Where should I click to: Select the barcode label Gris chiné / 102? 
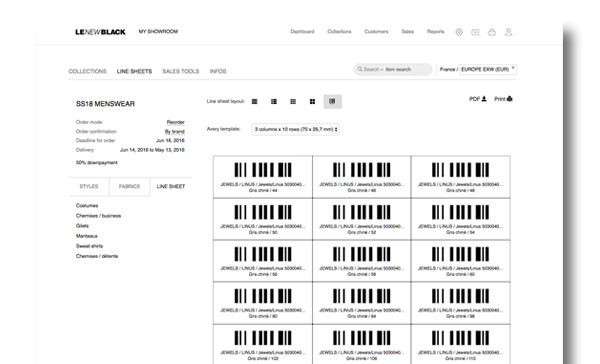point(263,344)
